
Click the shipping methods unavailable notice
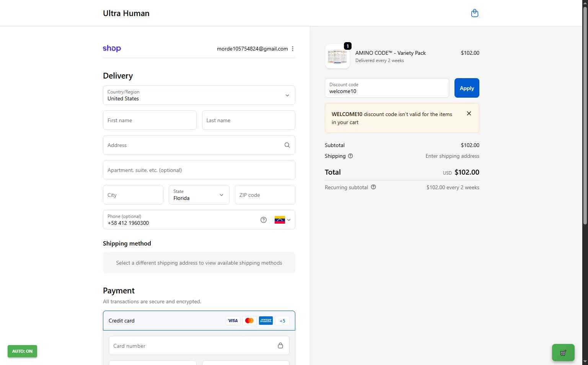199,263
